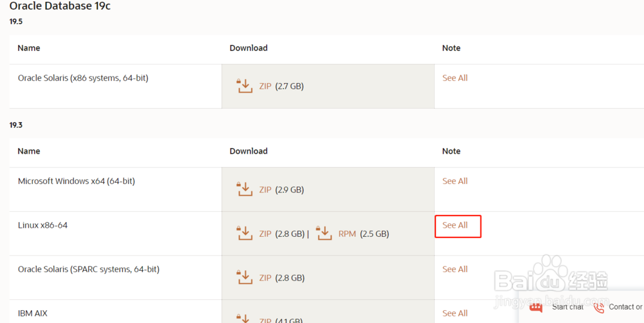Click Linux x86-64 RPM download icon
This screenshot has height=323, width=644.
pos(324,233)
